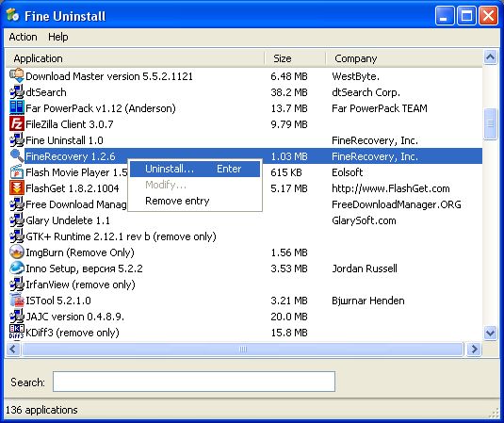This screenshot has height=423, width=504.
Task: Click the vertical scrollbar up arrow
Action: pos(490,57)
